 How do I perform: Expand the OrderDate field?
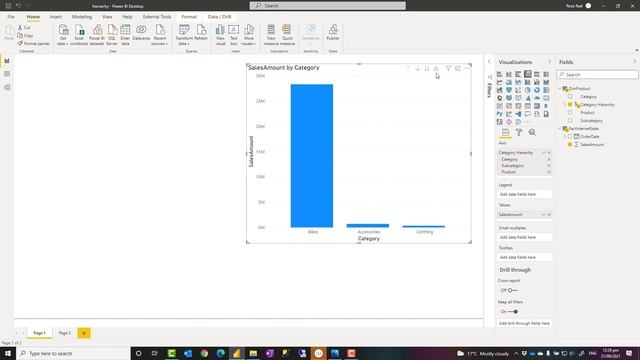[565, 136]
